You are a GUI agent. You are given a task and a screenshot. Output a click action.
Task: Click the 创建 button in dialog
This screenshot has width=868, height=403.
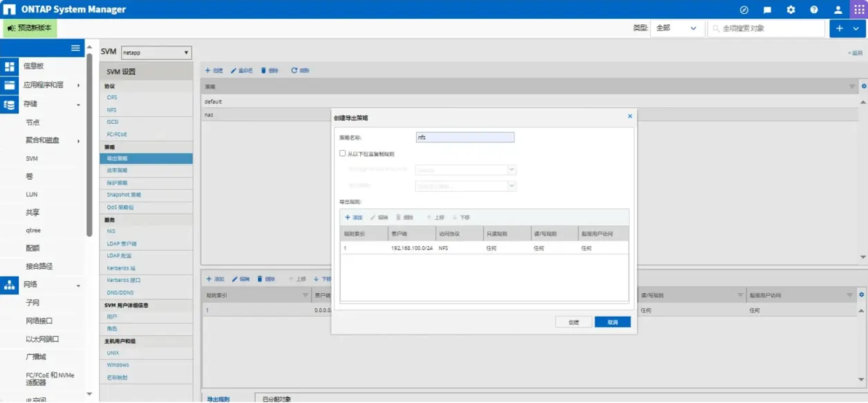pos(574,322)
